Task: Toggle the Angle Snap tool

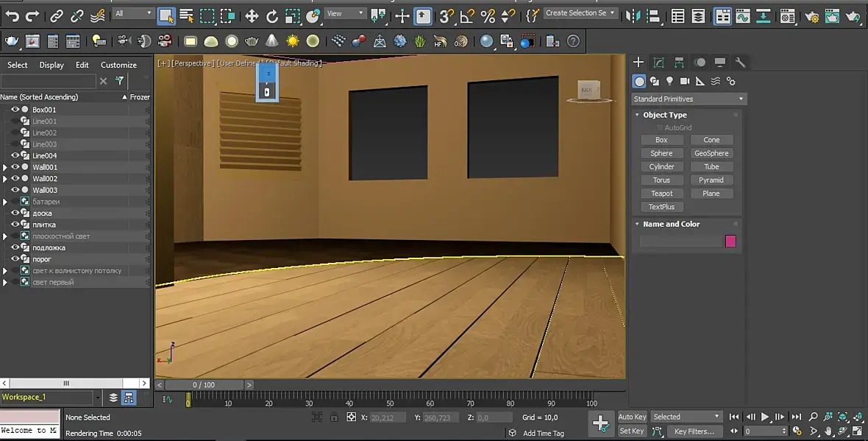Action: point(466,15)
